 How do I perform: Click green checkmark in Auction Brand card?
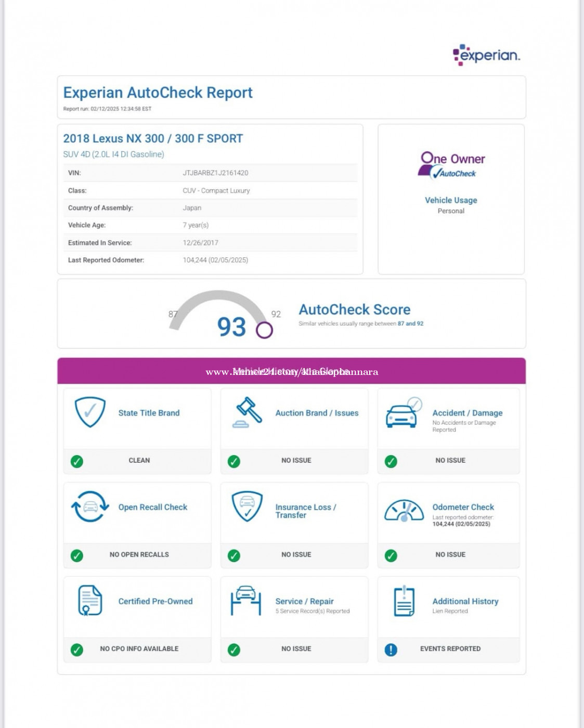click(234, 461)
